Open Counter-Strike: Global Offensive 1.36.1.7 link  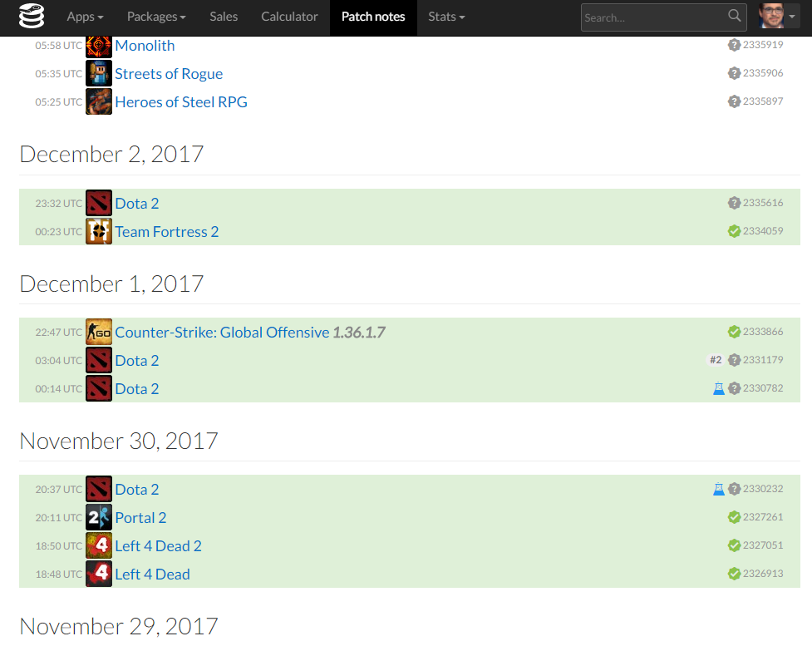(250, 332)
